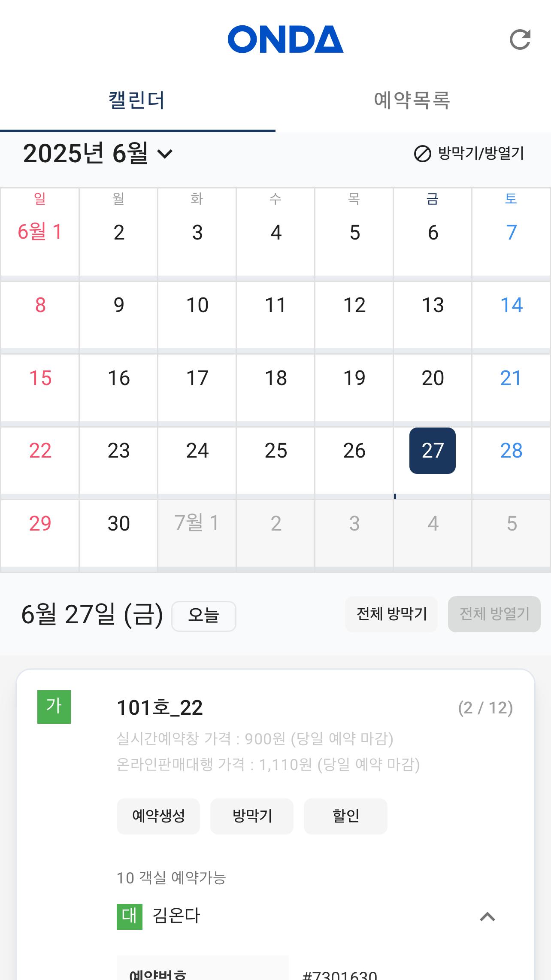The image size is (551, 980).
Task: Click the green 대 badge beside 김온다
Action: click(129, 916)
